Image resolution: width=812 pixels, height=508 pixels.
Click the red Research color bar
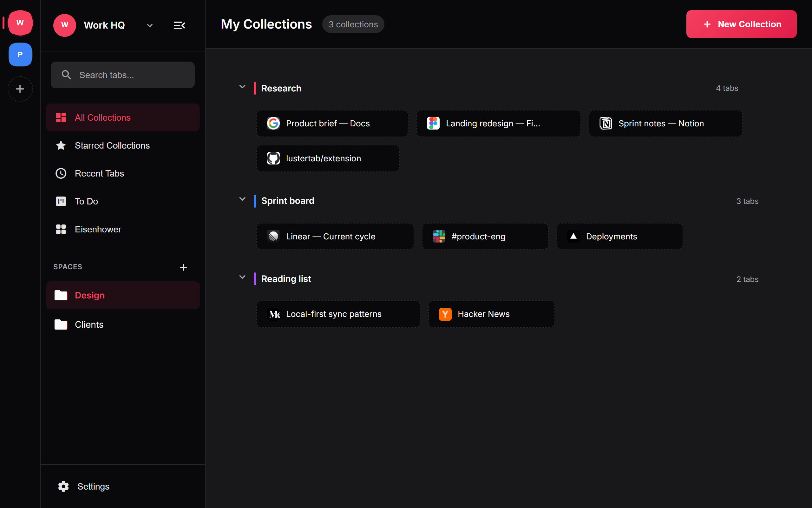coord(255,88)
